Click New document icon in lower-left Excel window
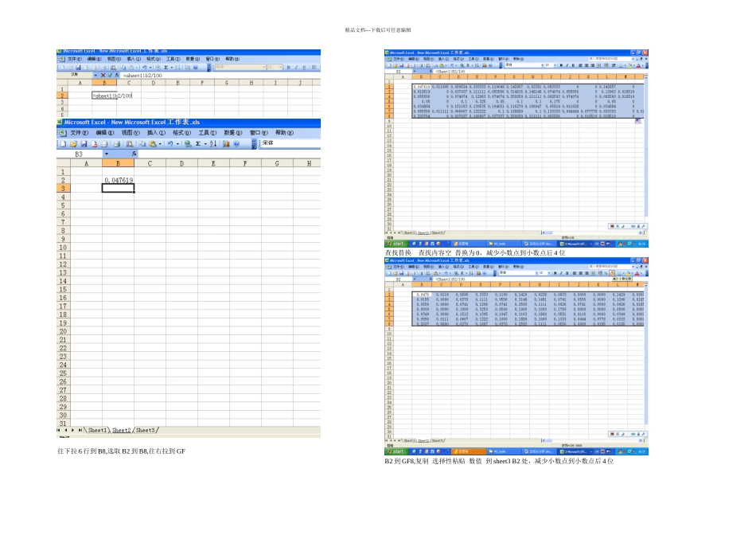The height and width of the screenshot is (535, 756). tap(63, 144)
